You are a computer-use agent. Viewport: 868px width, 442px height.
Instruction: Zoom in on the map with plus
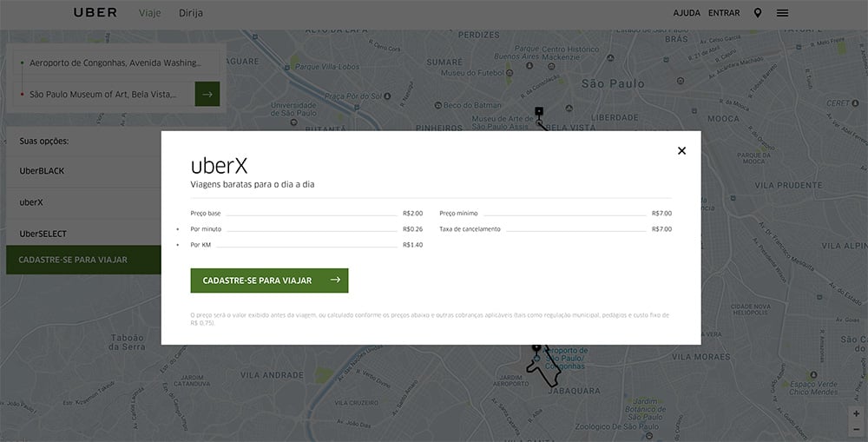point(856,413)
